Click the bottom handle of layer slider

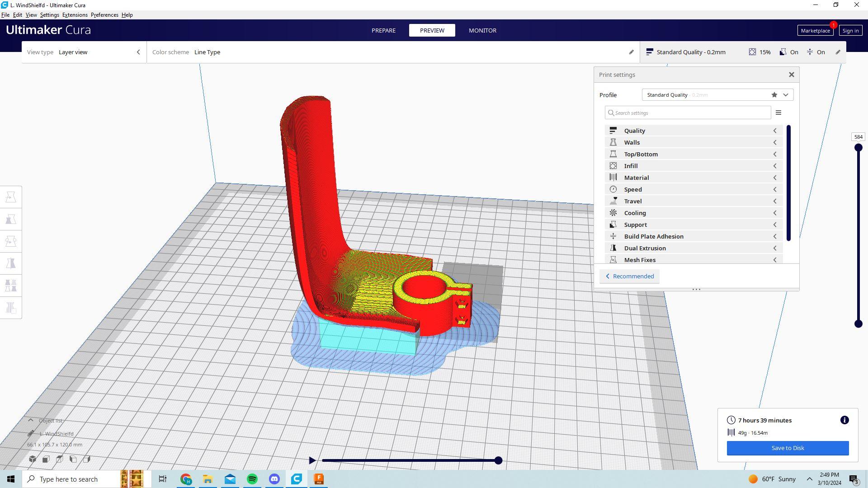pyautogui.click(x=858, y=324)
